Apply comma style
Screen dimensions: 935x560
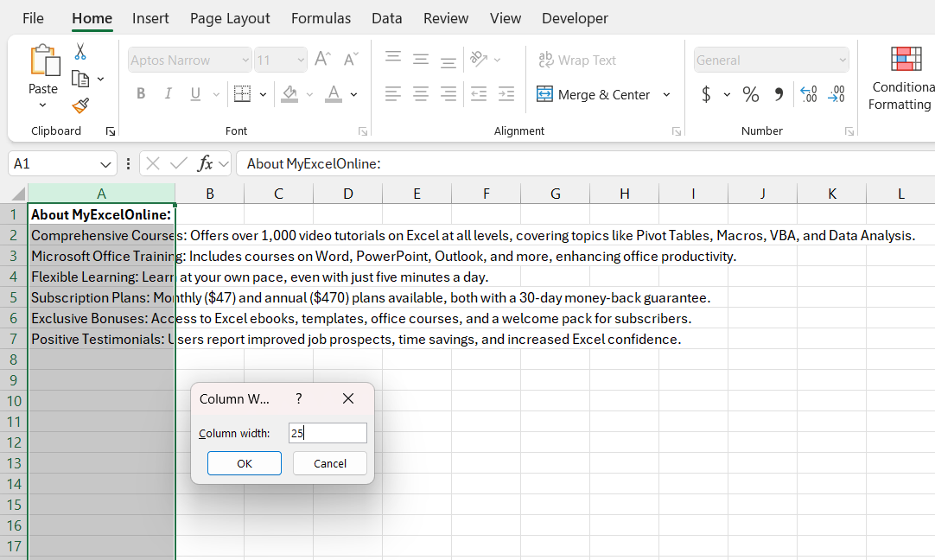(x=779, y=94)
